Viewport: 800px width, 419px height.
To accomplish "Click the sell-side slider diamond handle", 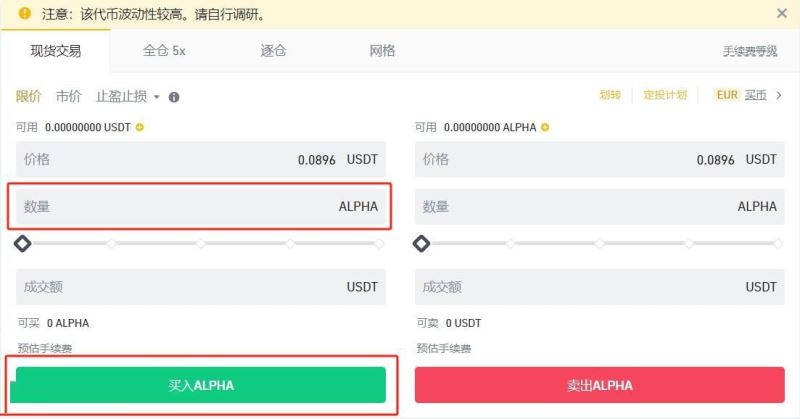I will click(421, 243).
